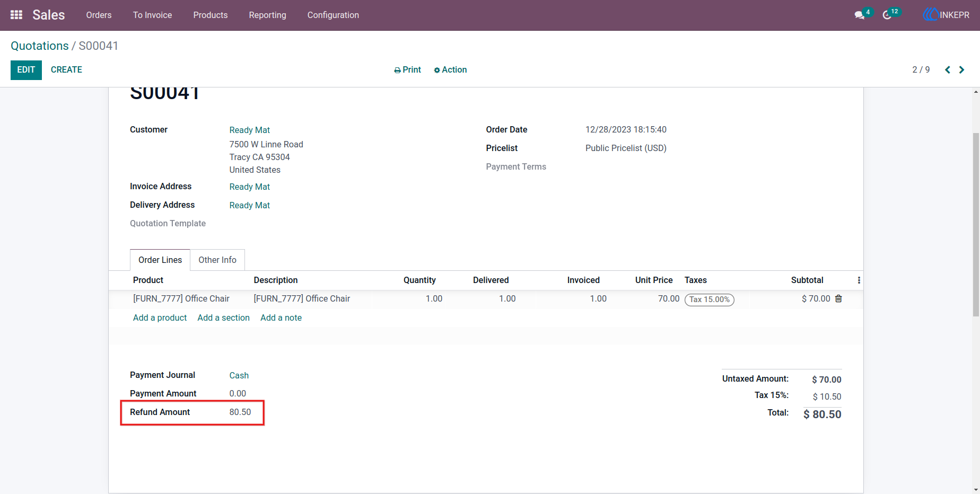
Task: Open the Reporting menu
Action: [x=267, y=15]
